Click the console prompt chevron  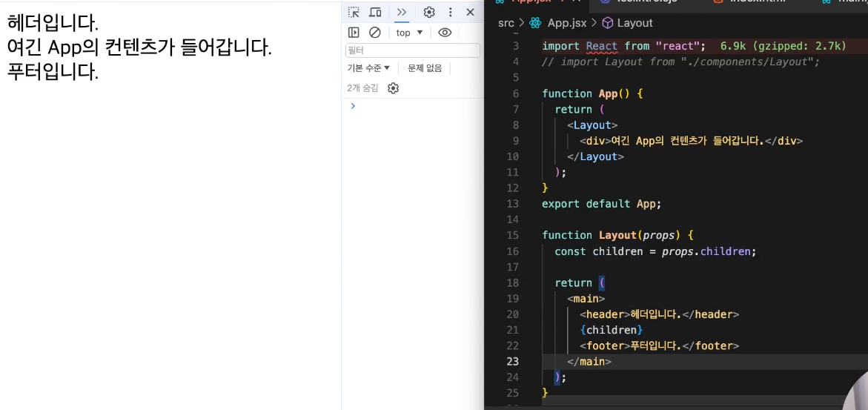[x=353, y=106]
